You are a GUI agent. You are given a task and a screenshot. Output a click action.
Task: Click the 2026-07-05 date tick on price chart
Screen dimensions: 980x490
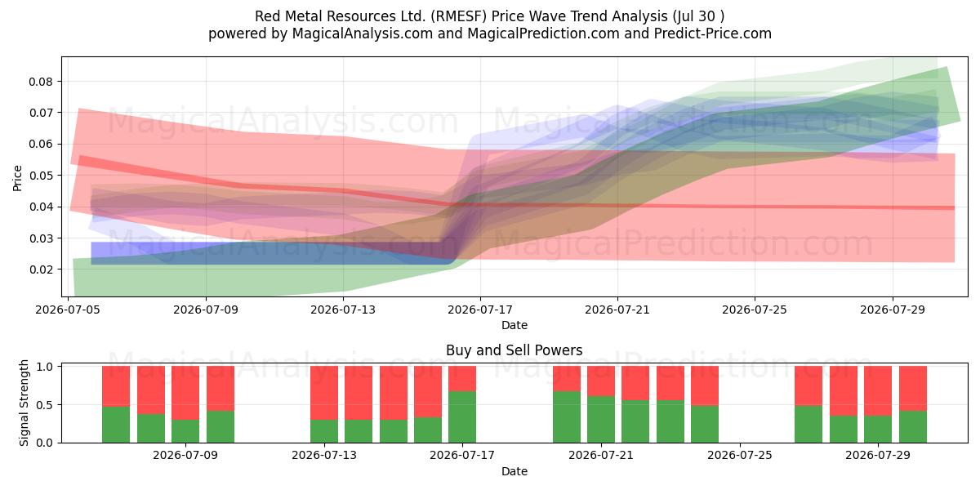tap(69, 310)
